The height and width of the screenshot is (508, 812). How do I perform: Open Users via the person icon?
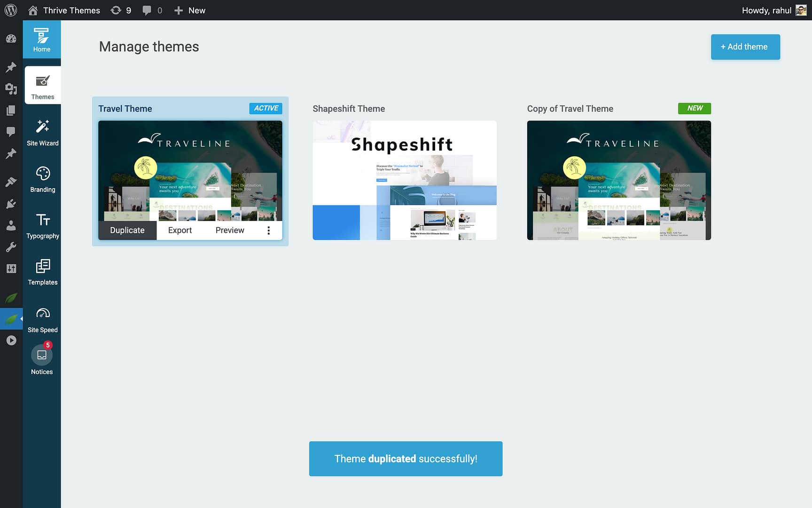[x=11, y=225]
